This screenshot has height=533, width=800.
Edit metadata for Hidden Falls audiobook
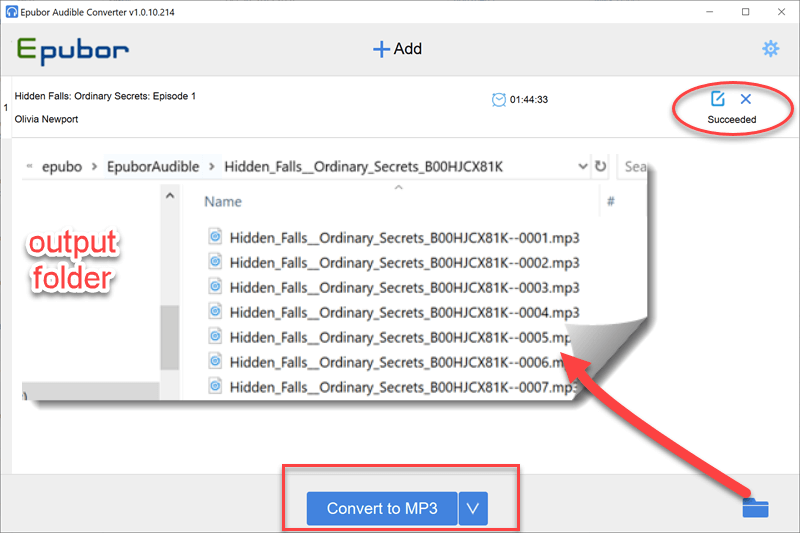(717, 98)
